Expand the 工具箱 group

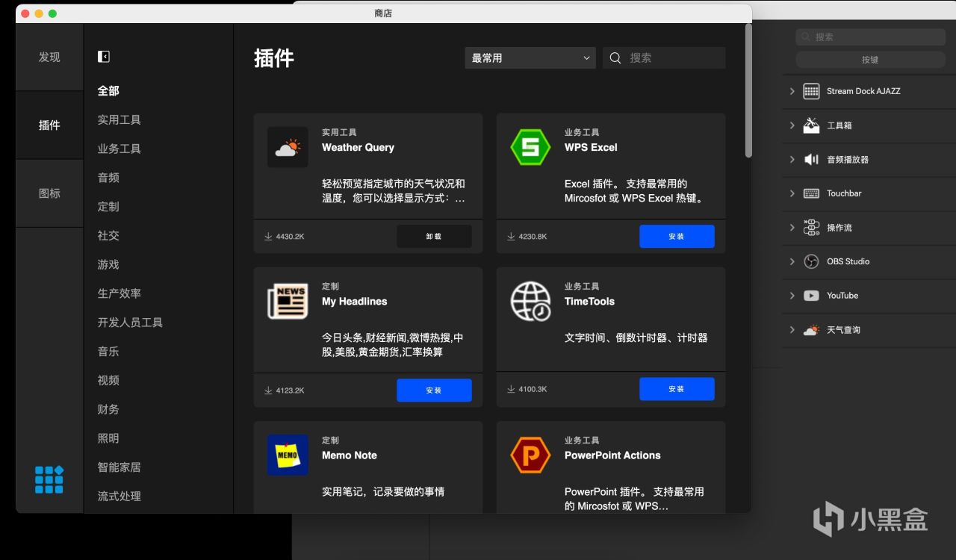pyautogui.click(x=792, y=125)
